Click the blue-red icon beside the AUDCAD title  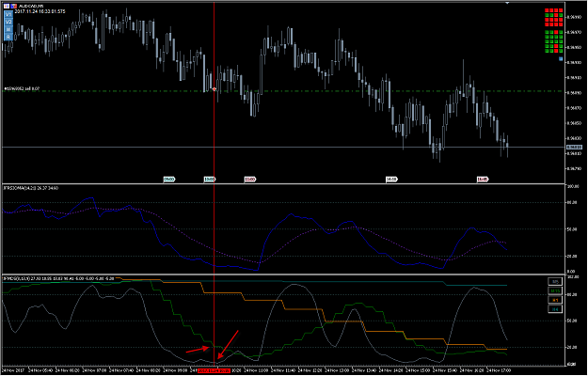click(13, 6)
